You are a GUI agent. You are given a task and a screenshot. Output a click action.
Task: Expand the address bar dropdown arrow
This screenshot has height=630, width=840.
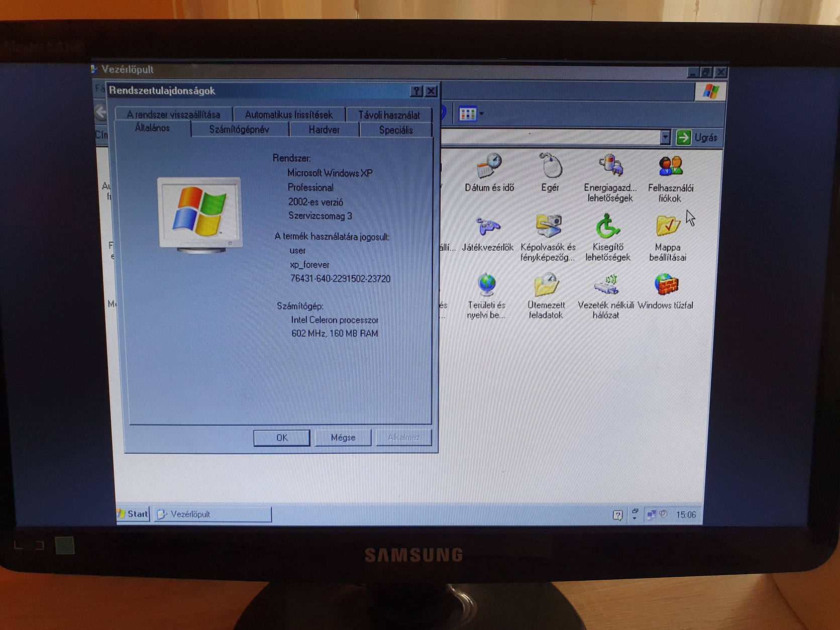665,137
